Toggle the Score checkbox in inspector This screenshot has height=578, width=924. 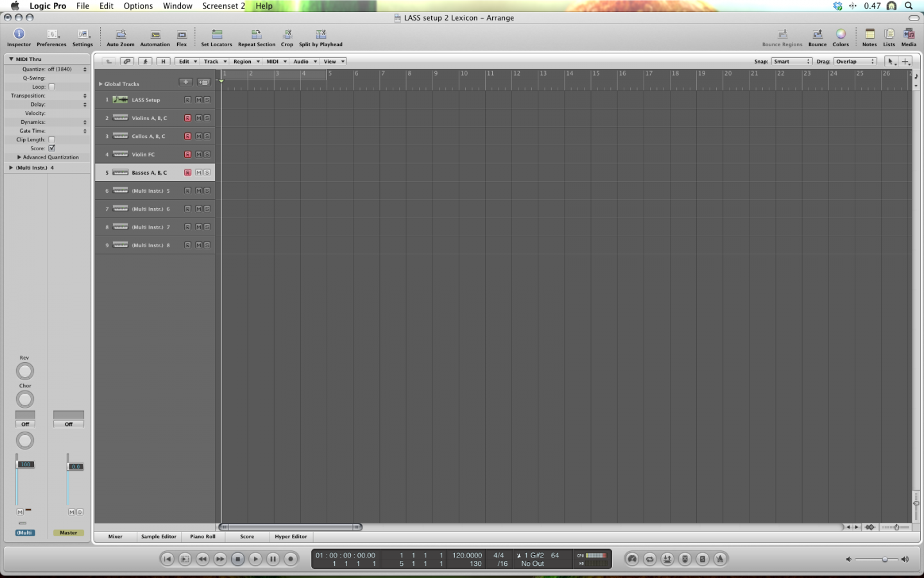pyautogui.click(x=52, y=148)
